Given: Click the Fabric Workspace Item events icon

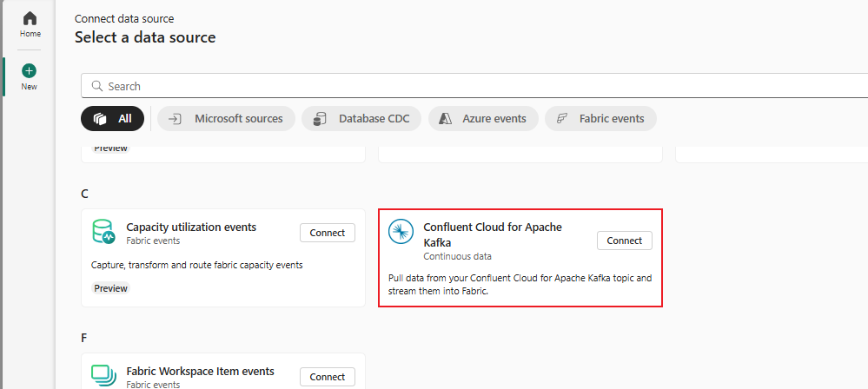Looking at the screenshot, I should coord(104,375).
